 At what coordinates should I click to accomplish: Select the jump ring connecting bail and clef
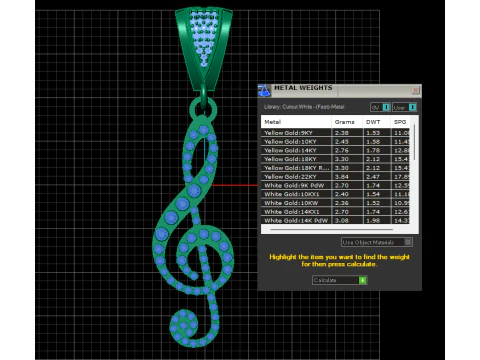pyautogui.click(x=203, y=97)
